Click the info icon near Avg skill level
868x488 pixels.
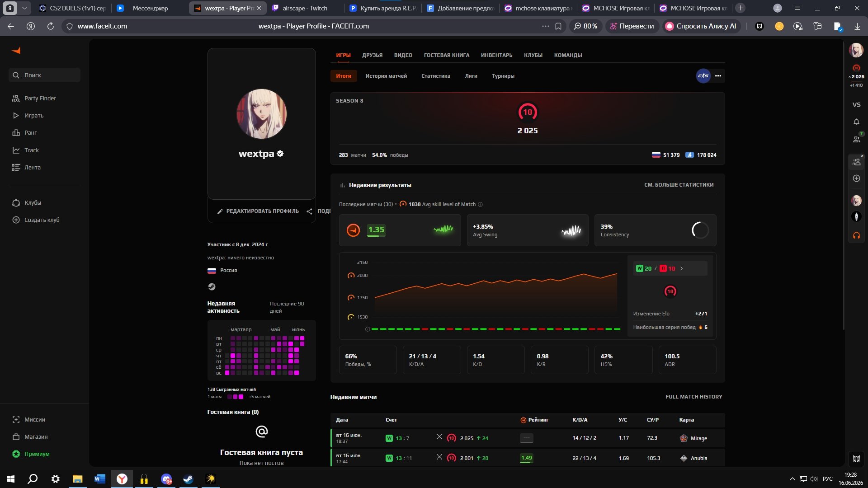click(480, 204)
